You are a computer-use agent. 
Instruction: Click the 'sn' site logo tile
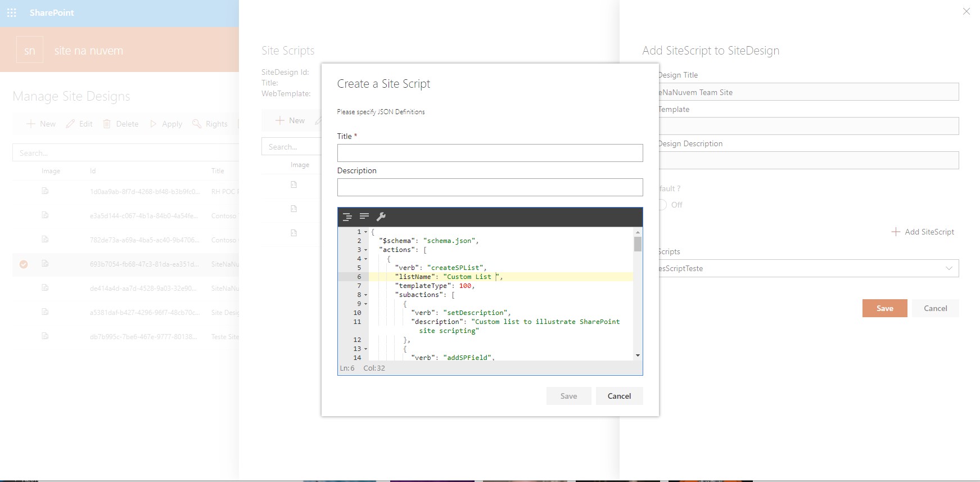tap(30, 50)
